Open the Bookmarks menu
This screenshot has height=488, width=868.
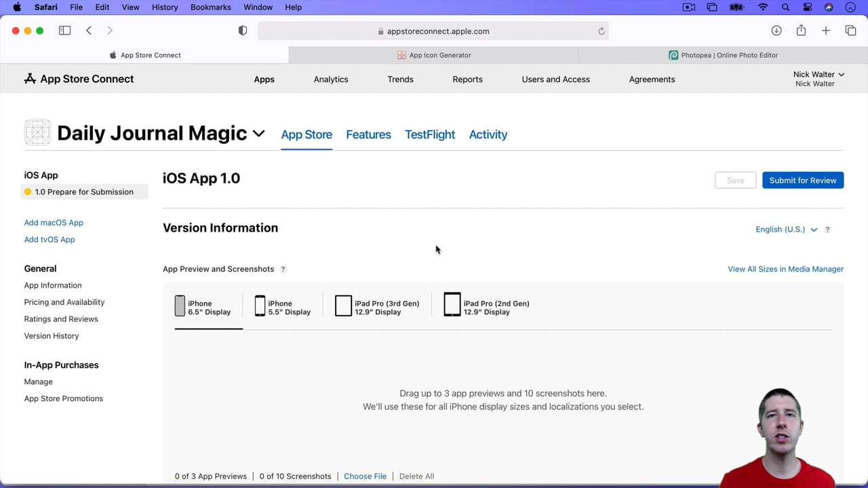tap(211, 7)
